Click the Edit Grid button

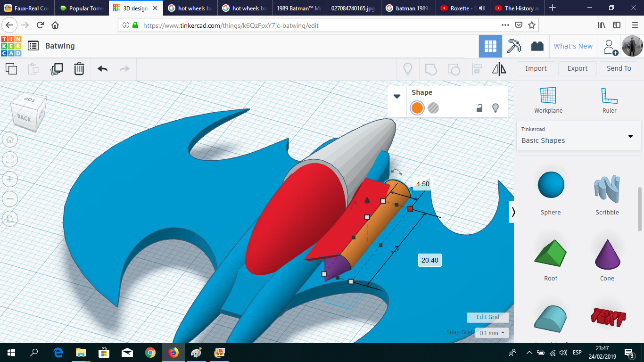tap(488, 317)
